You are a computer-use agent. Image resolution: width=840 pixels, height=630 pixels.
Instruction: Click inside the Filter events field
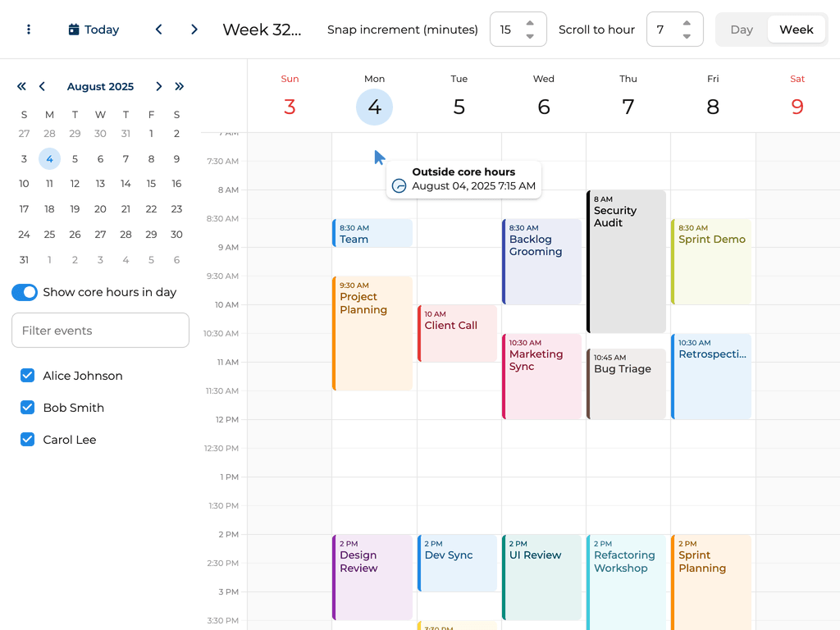(100, 330)
